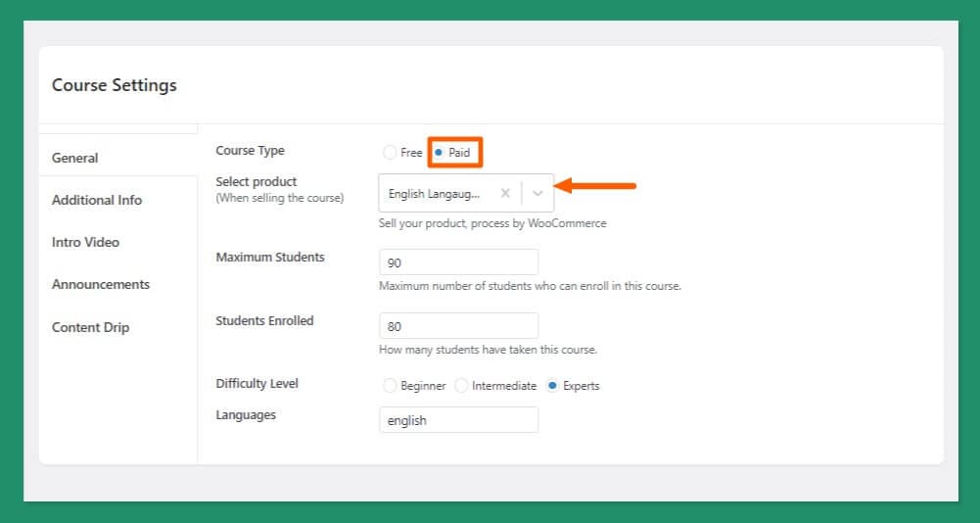Image resolution: width=980 pixels, height=523 pixels.
Task: Click the English Language product selection box
Action: [x=435, y=193]
